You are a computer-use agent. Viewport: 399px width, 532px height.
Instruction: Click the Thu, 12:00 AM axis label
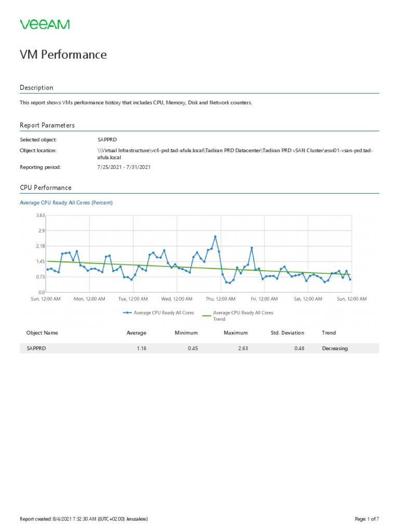pyautogui.click(x=221, y=299)
